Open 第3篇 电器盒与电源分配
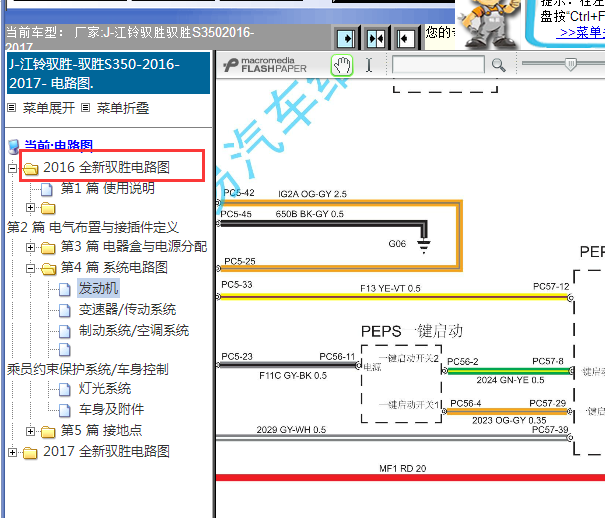 click(x=134, y=246)
